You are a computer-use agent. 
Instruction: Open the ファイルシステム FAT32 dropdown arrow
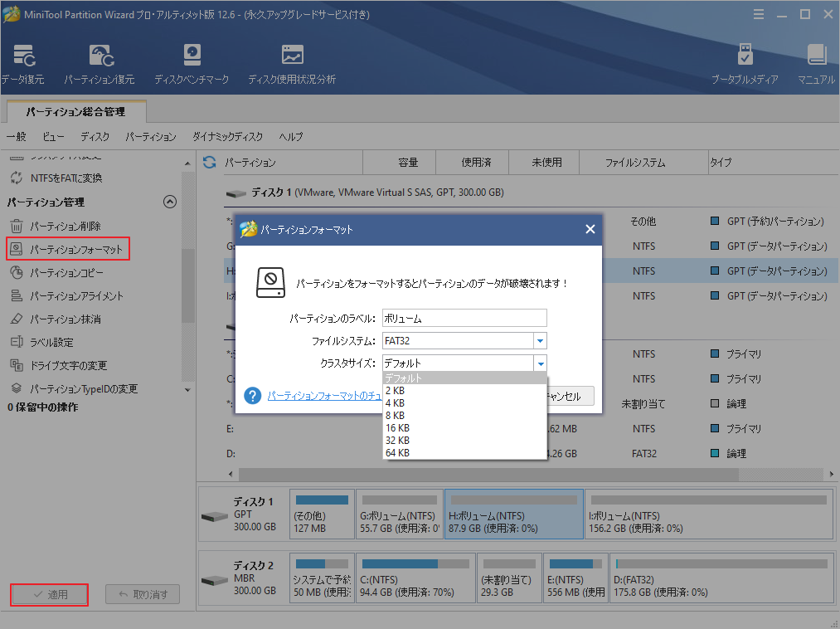click(540, 341)
